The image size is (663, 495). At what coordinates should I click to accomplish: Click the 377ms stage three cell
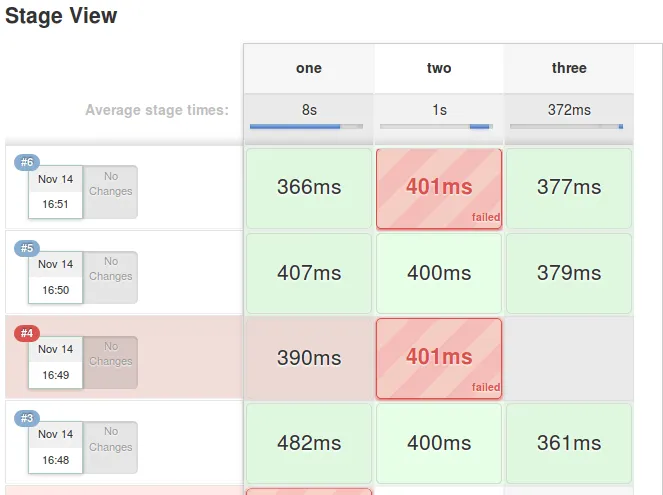[x=569, y=189]
